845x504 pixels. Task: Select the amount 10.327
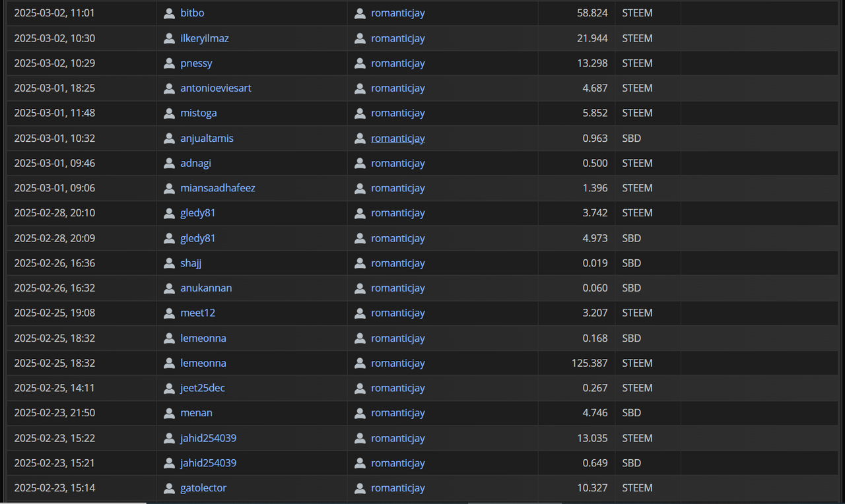592,488
